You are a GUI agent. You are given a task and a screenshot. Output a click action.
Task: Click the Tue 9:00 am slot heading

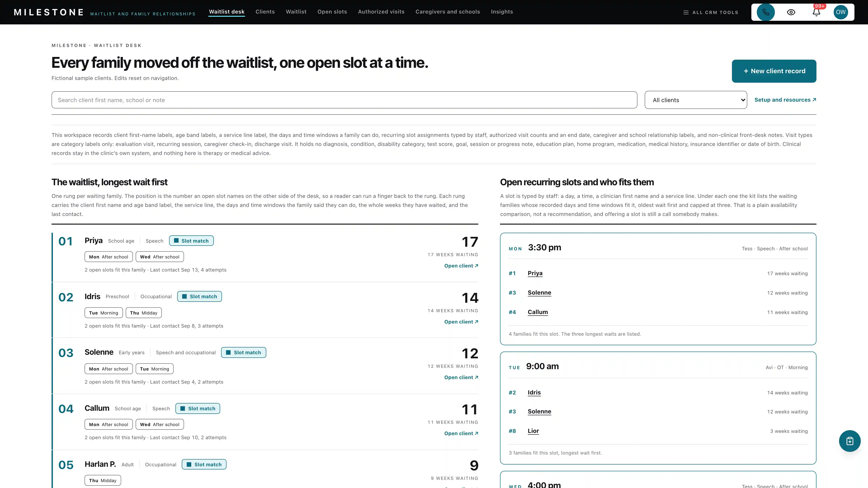[x=542, y=366]
